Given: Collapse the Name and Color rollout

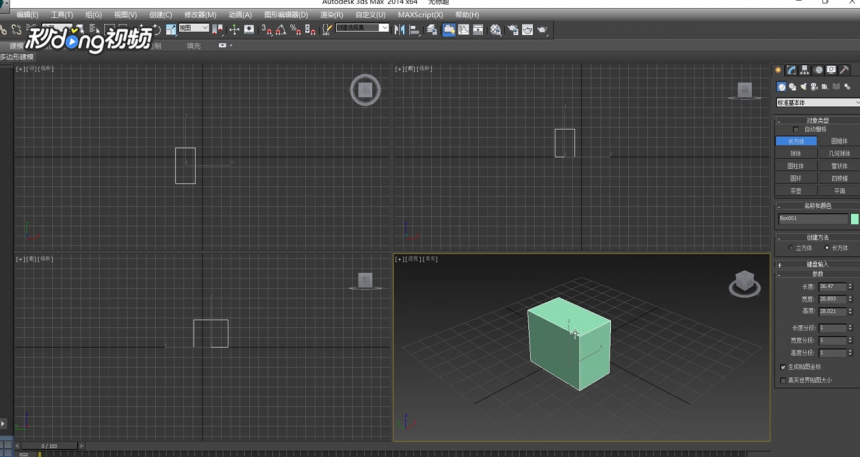Looking at the screenshot, I should (818, 206).
